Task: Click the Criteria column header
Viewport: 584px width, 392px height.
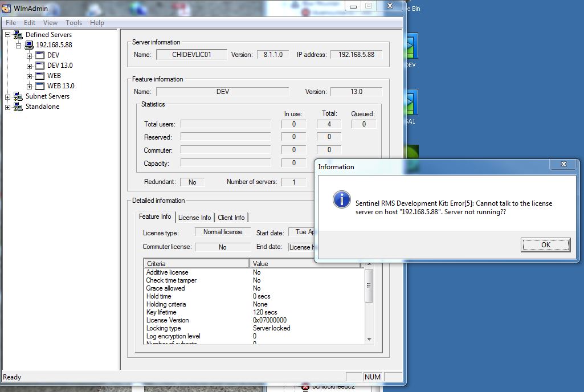Action: [196, 263]
